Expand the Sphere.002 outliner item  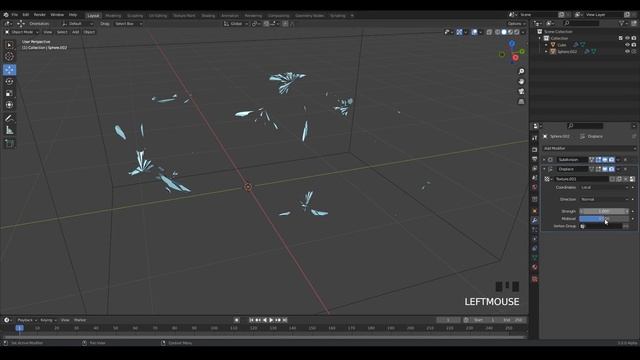(547, 52)
